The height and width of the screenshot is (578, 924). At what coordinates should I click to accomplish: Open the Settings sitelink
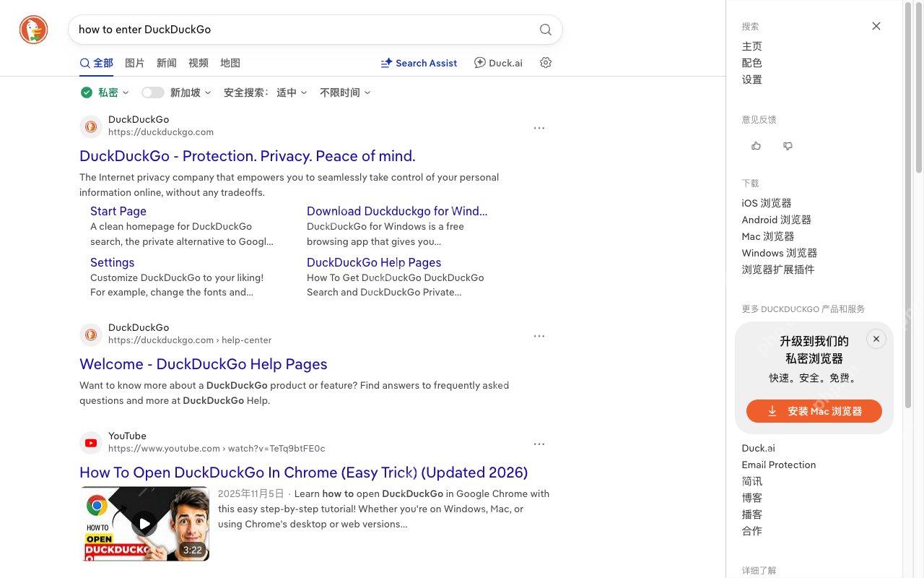113,262
